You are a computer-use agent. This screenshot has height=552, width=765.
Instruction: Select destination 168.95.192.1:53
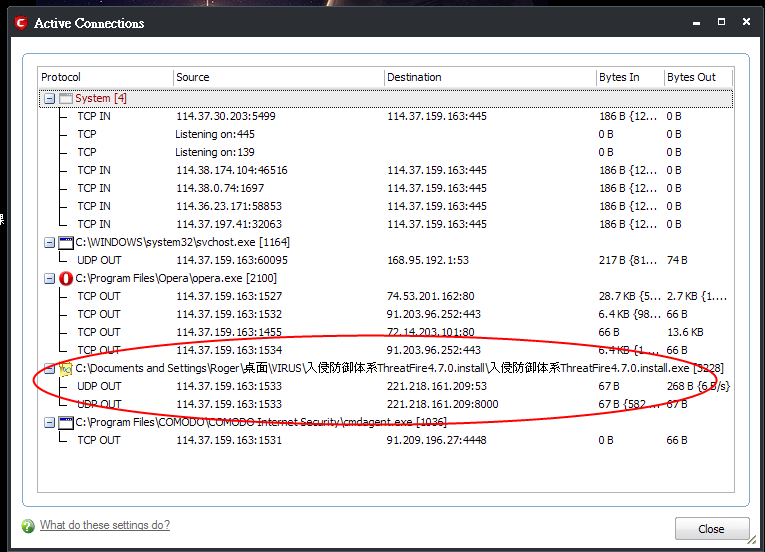428,261
